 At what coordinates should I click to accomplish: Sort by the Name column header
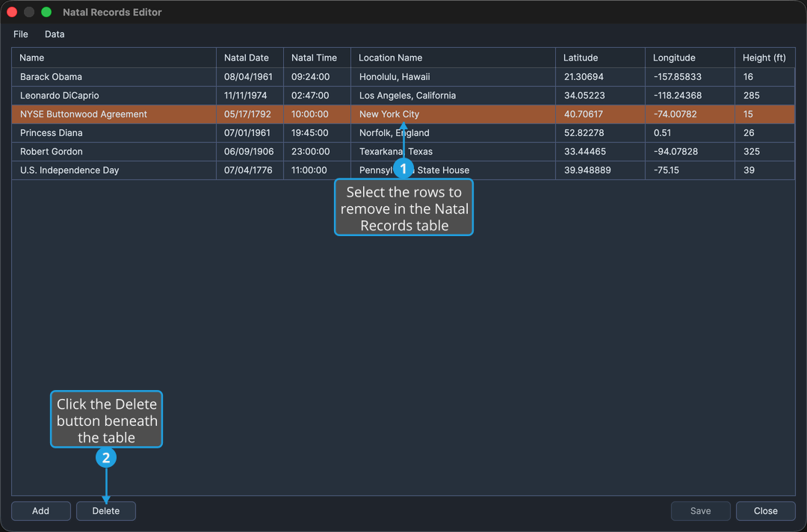pos(114,58)
